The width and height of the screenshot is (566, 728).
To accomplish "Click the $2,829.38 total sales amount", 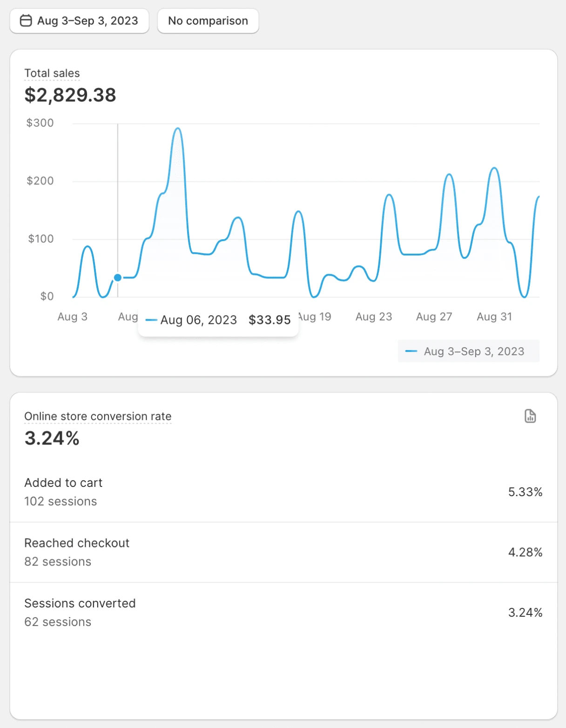I will click(x=70, y=95).
